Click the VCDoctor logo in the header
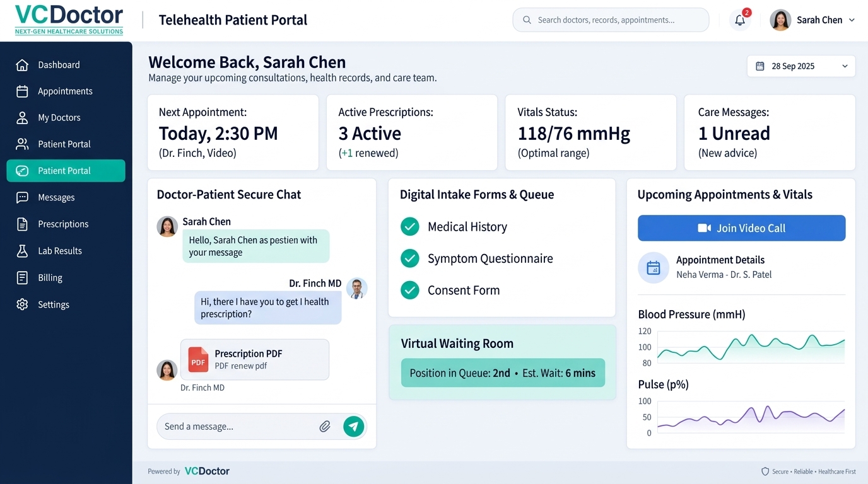Screen dimensions: 868x484 (x=69, y=20)
